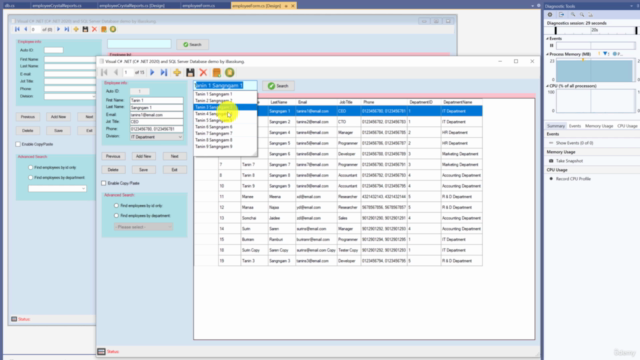
Task: Pause events with the pause icon under Events
Action: tap(551, 46)
